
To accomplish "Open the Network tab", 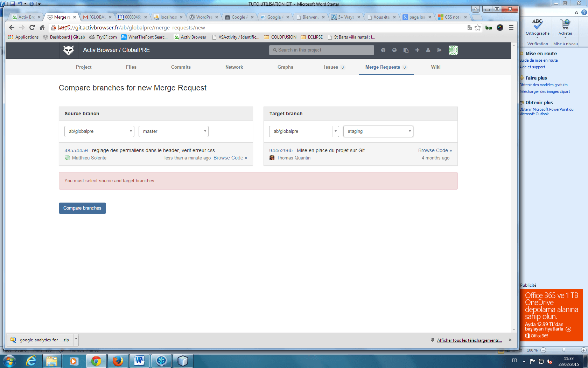I will (234, 67).
